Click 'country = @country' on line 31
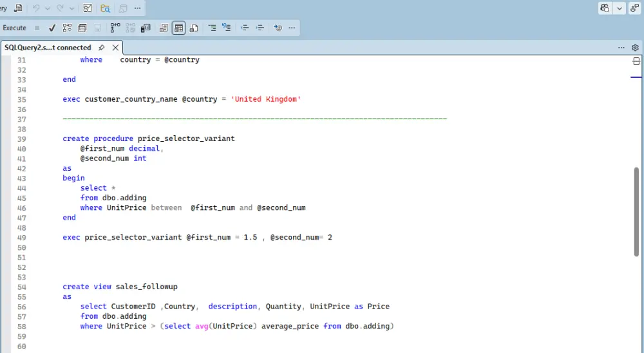The image size is (644, 353). tap(160, 60)
